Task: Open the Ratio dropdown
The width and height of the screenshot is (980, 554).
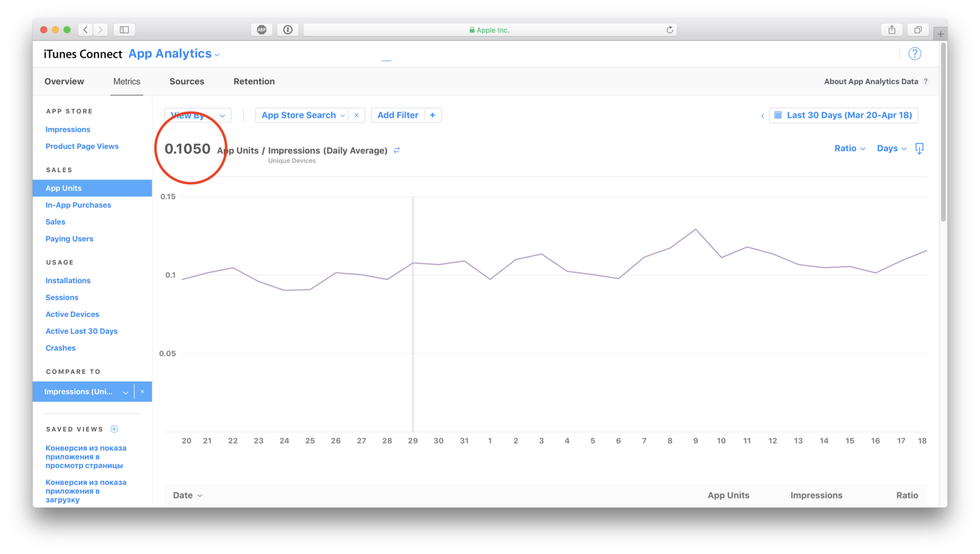Action: (850, 148)
